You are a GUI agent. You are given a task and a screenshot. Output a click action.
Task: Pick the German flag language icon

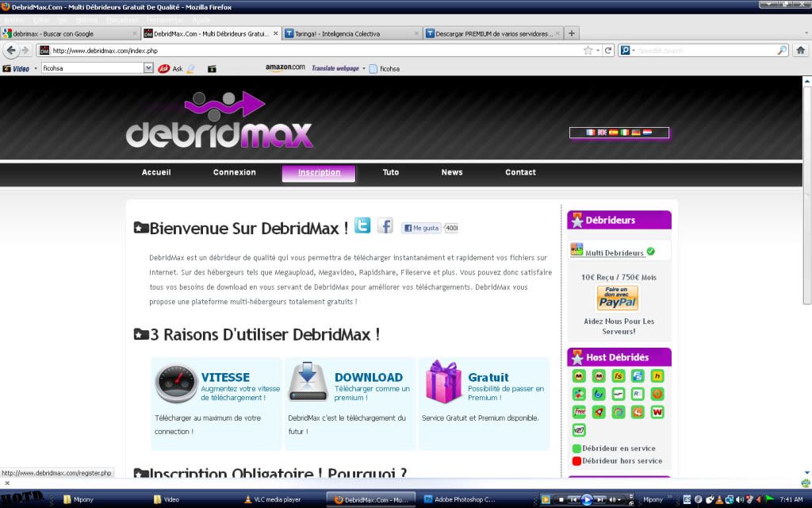coord(636,133)
